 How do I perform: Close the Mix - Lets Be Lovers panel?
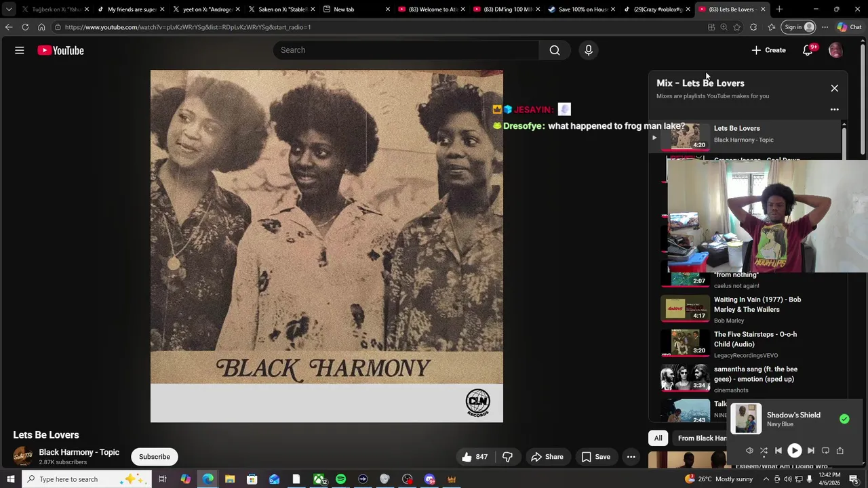835,88
